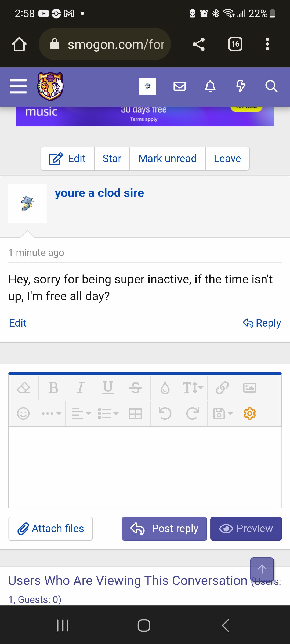
Task: Insert image in the editor toolbar
Action: pos(249,388)
